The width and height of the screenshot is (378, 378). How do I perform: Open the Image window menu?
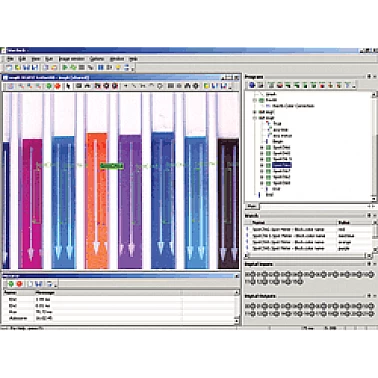[72, 59]
